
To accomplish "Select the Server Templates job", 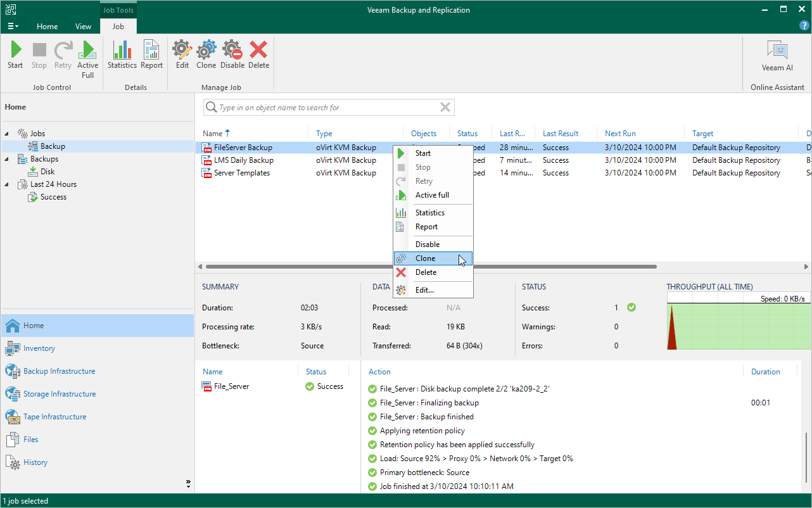I will [x=241, y=173].
